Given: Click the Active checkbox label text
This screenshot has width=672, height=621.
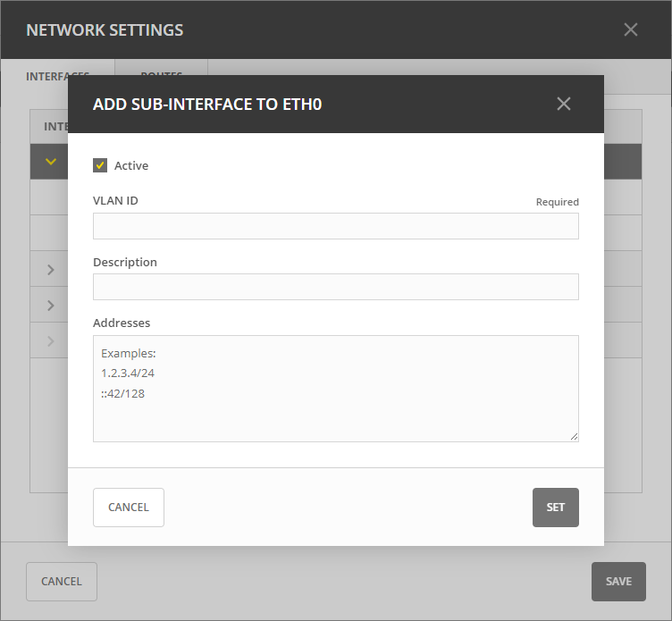Looking at the screenshot, I should pyautogui.click(x=131, y=165).
